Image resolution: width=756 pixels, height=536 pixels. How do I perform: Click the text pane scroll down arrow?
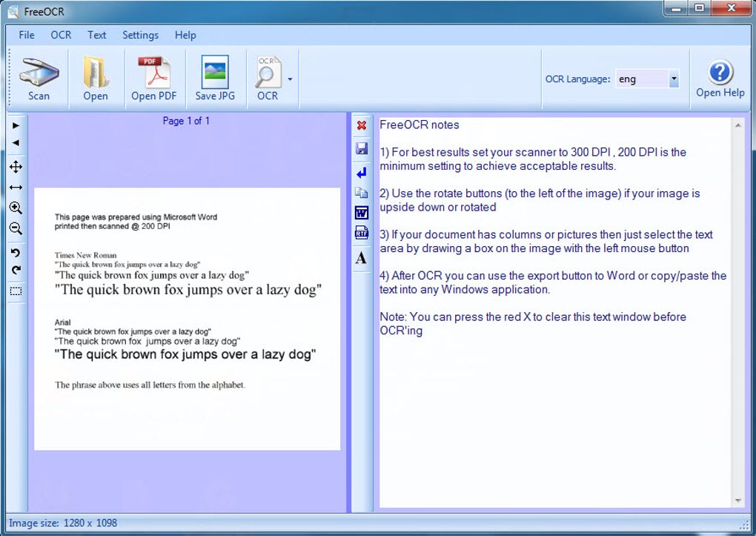click(738, 500)
